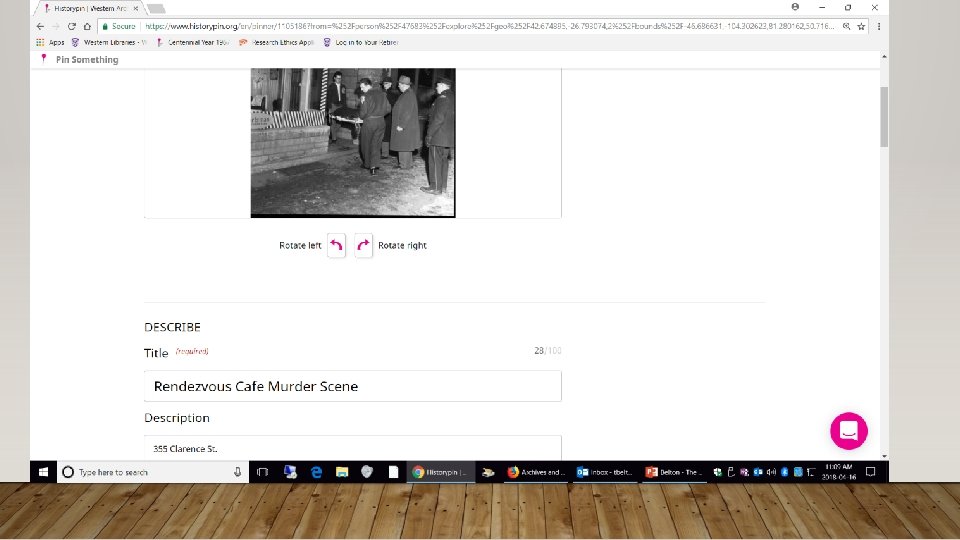Open Apps bookmarks shortcut
This screenshot has height=540, width=960.
pos(50,42)
